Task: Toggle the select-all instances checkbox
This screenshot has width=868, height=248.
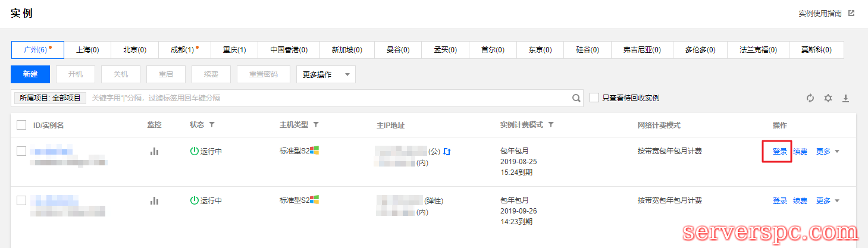Action: pos(21,125)
